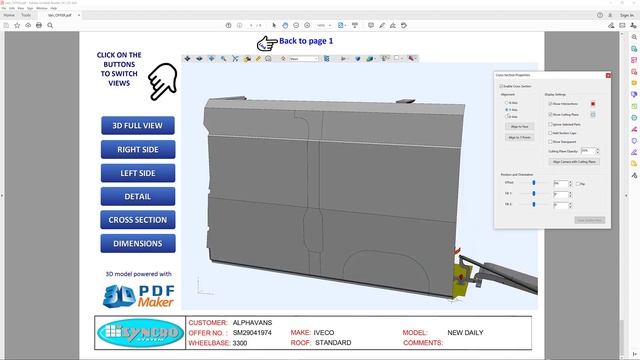Choose the arrow Selection tool
This screenshot has width=640, height=360.
[x=274, y=25]
